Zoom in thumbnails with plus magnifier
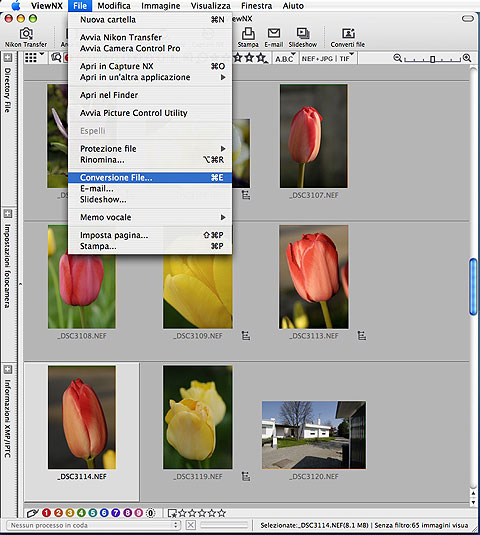This screenshot has height=535, width=480. tap(467, 58)
